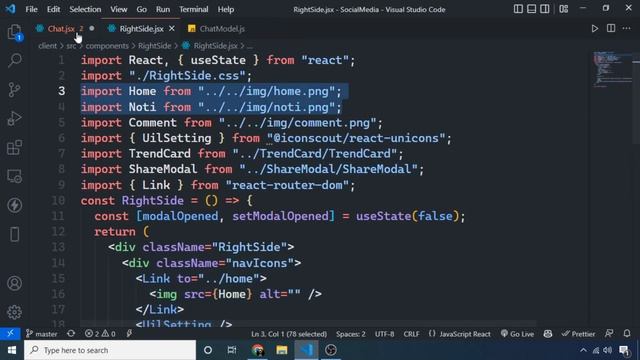
Task: Change indentation via Spaces: 2
Action: [351, 334]
